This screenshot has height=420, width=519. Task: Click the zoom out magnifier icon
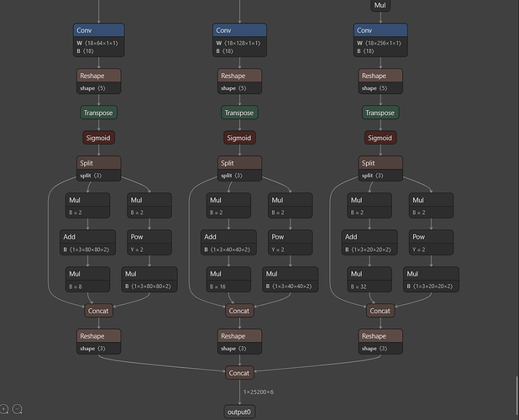point(18,410)
